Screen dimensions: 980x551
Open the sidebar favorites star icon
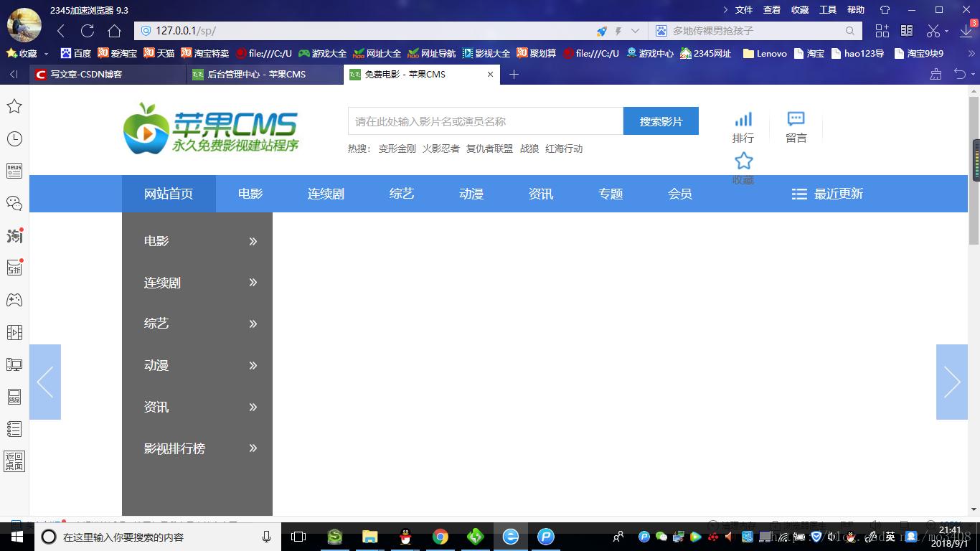[14, 106]
